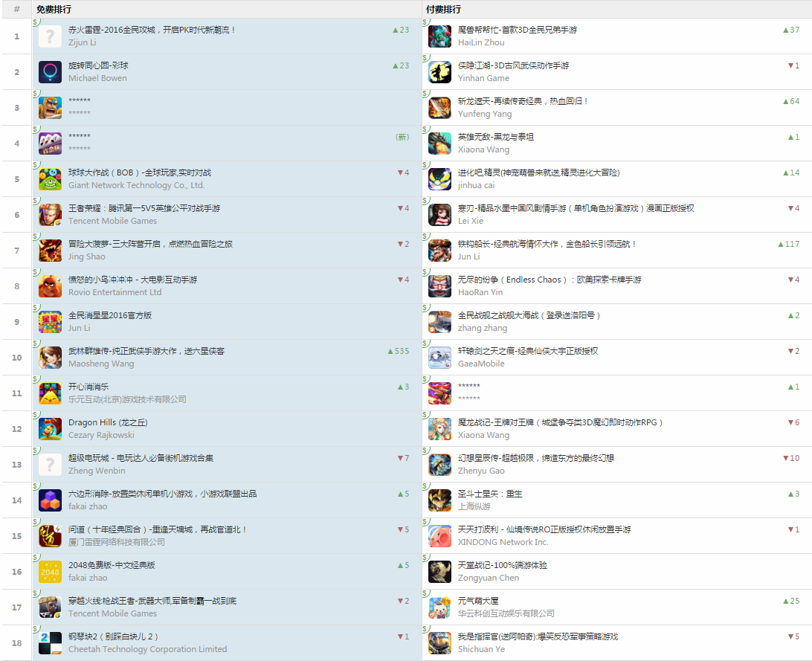Click developer Cheetah Technology Corporation Limited

[147, 650]
